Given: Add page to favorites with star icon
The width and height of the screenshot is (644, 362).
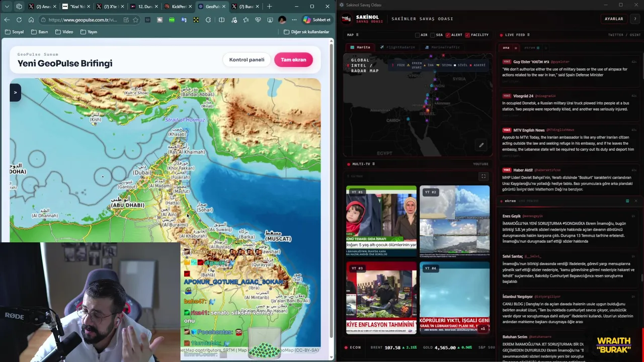Looking at the screenshot, I should point(136,20).
